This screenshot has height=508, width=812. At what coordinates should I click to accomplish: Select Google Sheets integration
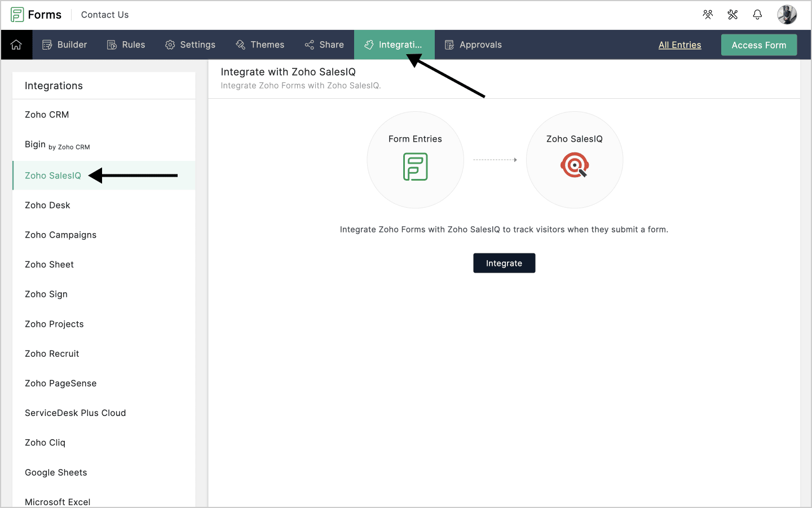(104, 472)
